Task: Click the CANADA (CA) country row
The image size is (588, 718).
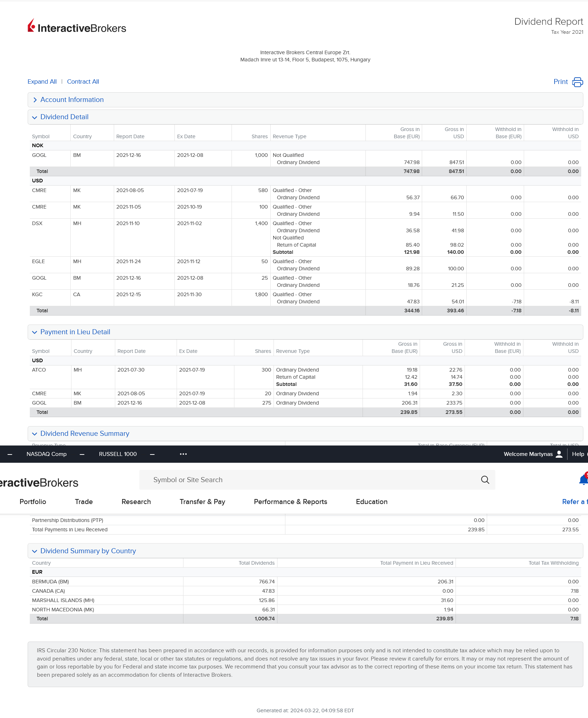Action: (305, 591)
